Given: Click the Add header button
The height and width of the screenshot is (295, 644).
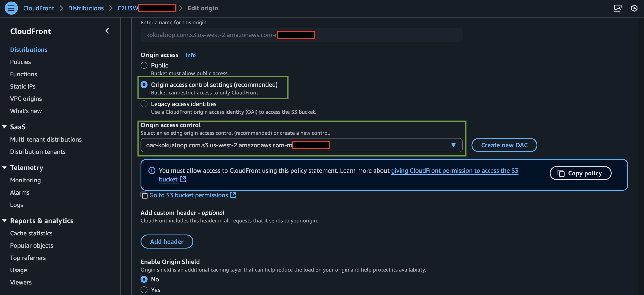Looking at the screenshot, I should [167, 242].
